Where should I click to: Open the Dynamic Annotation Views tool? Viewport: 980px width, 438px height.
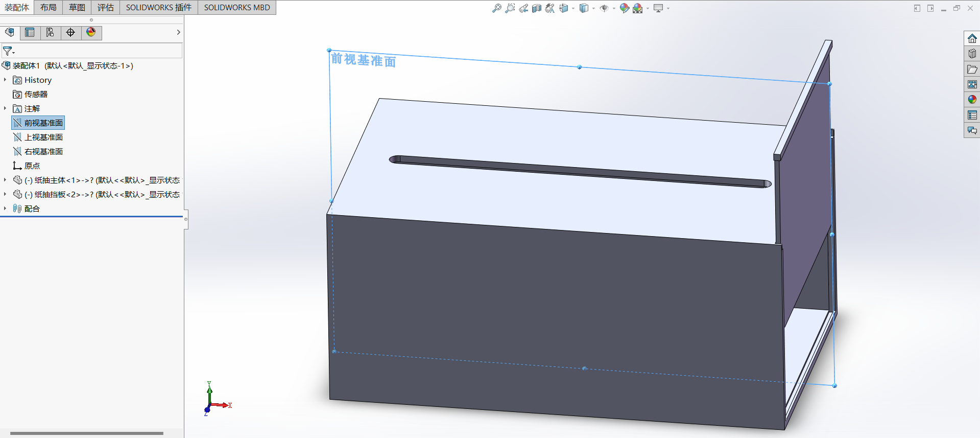click(x=550, y=8)
